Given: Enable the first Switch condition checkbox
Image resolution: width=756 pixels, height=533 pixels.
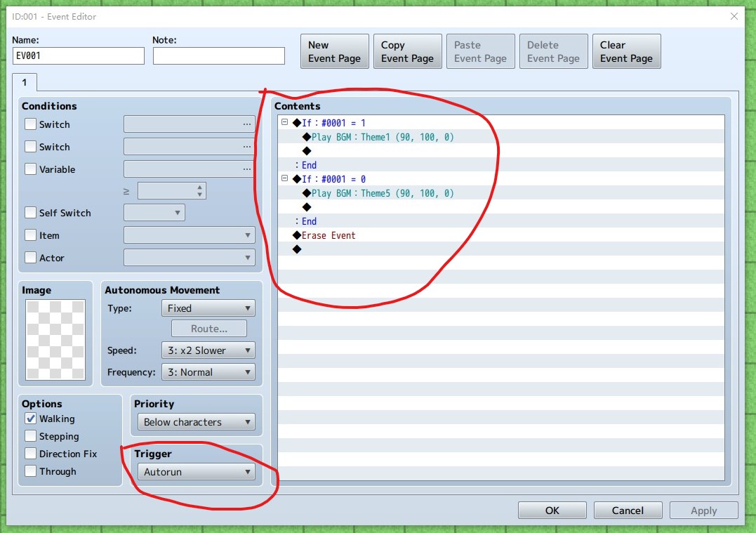Looking at the screenshot, I should point(30,124).
